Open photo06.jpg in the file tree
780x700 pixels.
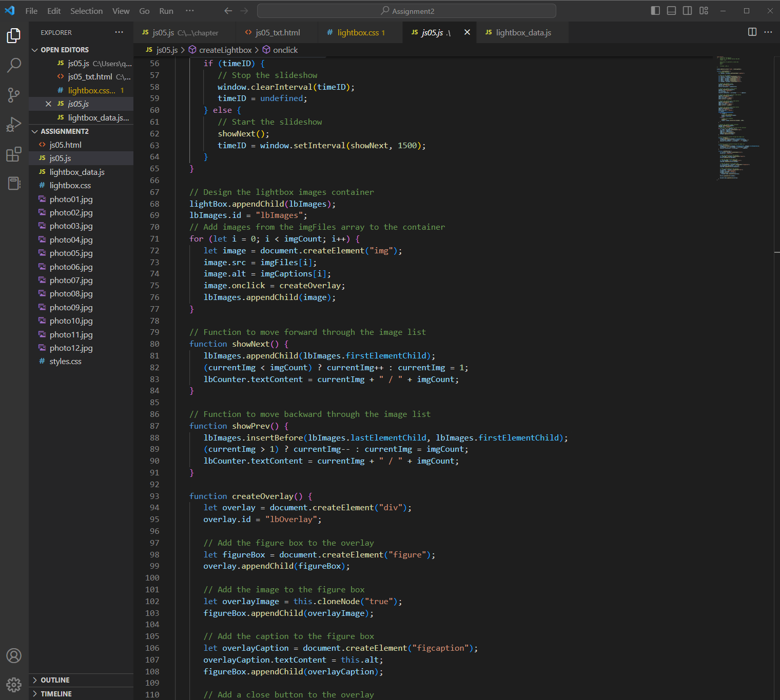pos(81,267)
